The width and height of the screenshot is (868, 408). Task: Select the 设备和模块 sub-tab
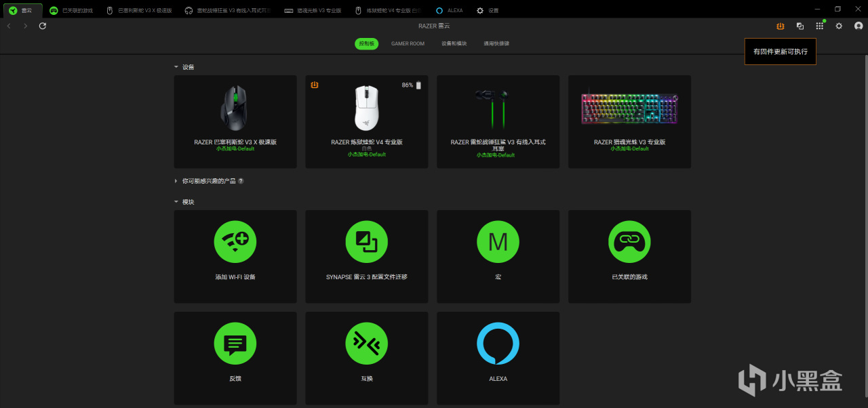[x=454, y=43]
